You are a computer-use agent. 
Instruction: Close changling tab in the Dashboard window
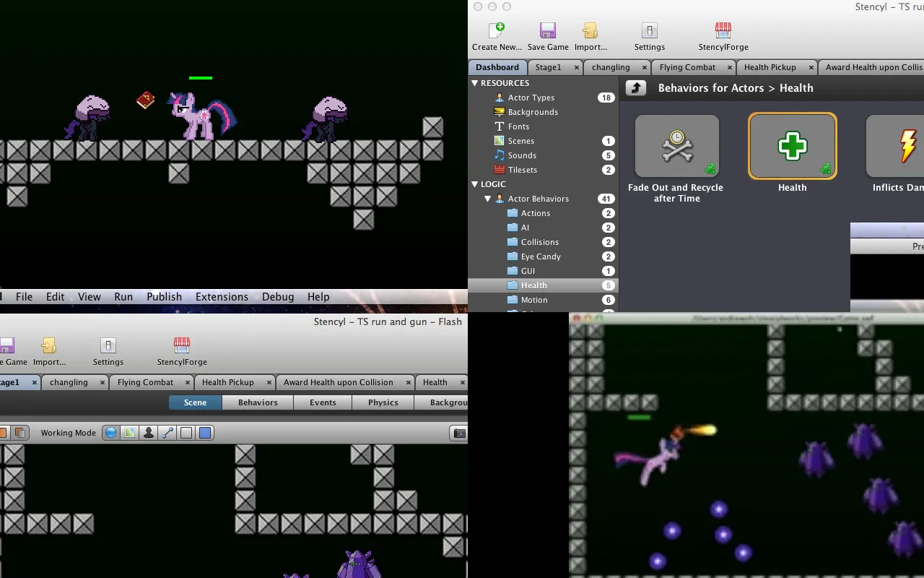pyautogui.click(x=645, y=67)
